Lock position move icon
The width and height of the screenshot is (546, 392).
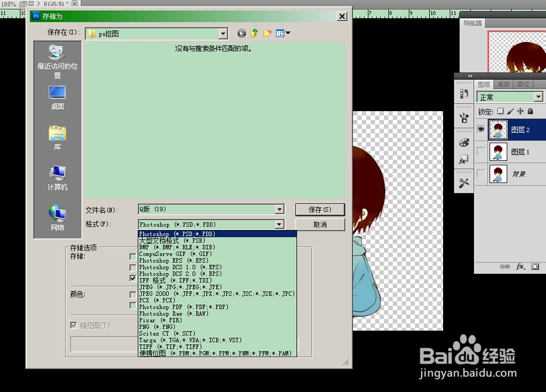coord(520,111)
